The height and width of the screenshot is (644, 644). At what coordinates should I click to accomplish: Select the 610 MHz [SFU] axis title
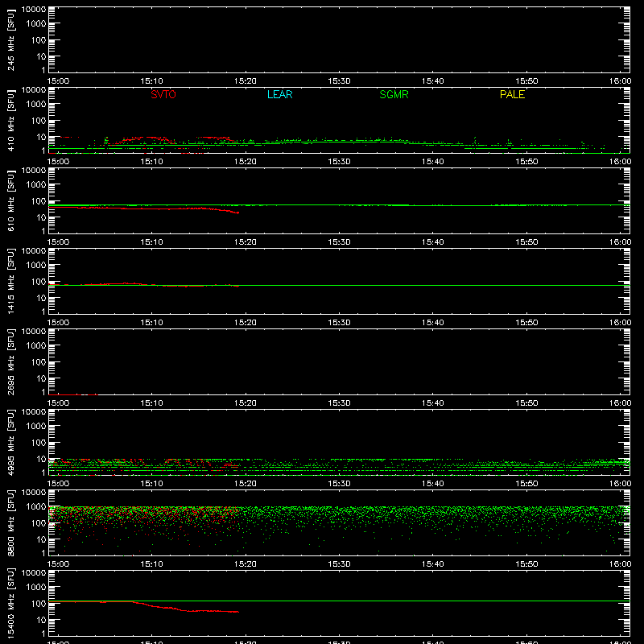coord(10,200)
